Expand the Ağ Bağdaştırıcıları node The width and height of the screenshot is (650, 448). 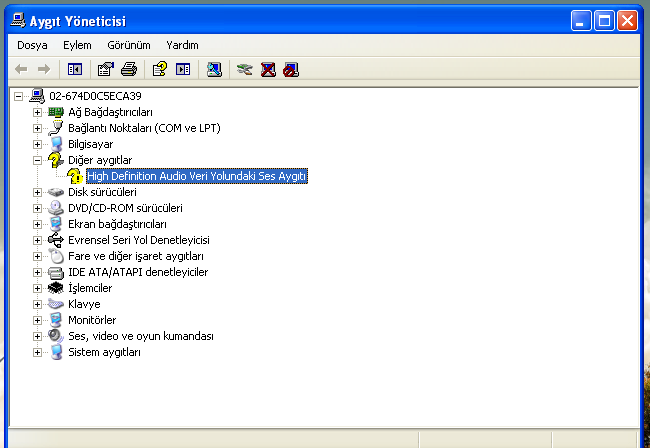point(38,112)
